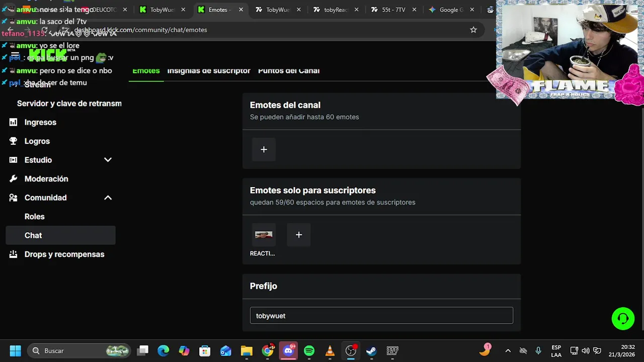
Task: Click the Emotes del canal heading
Action: (x=285, y=105)
